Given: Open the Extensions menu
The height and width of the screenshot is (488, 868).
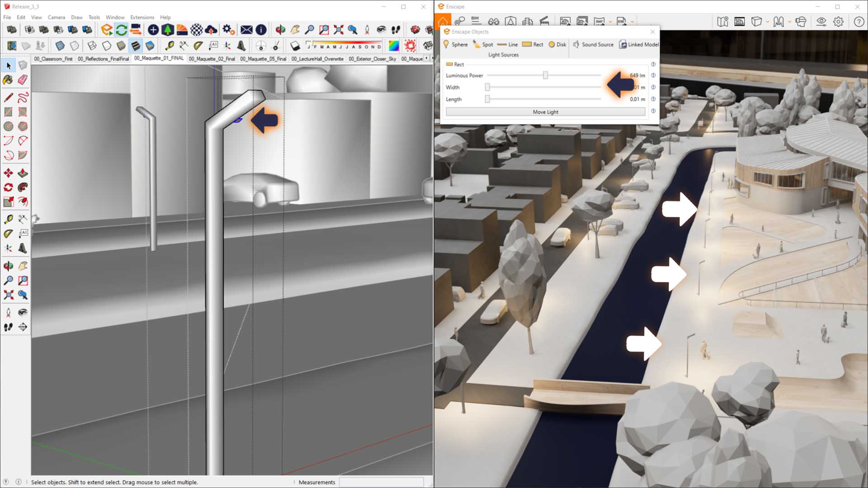Looking at the screenshot, I should click(142, 17).
